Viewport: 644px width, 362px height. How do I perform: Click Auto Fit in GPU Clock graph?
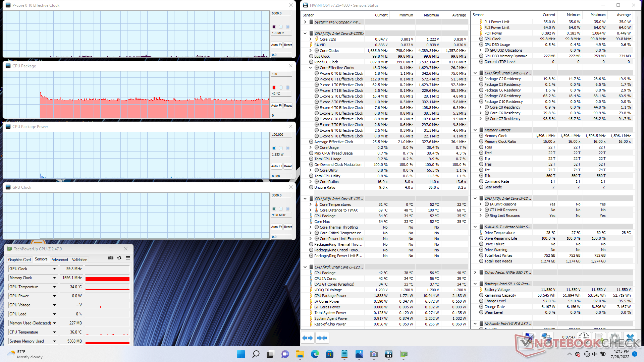[277, 227]
